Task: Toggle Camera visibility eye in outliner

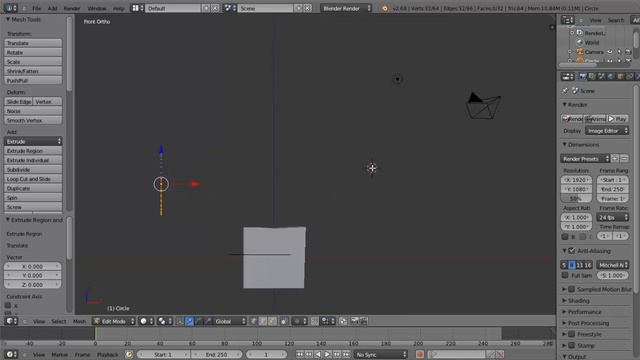Action: point(609,52)
